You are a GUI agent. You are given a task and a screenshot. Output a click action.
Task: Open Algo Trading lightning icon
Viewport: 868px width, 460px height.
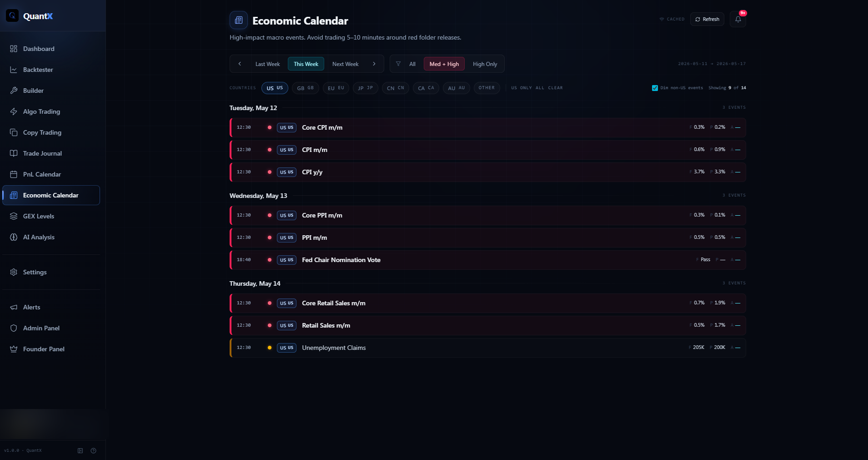pyautogui.click(x=14, y=111)
